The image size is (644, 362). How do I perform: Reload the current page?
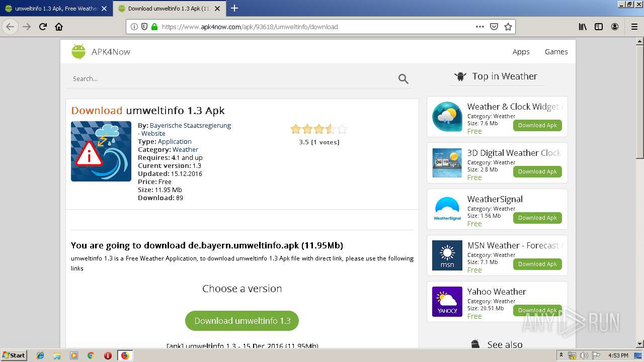[43, 27]
